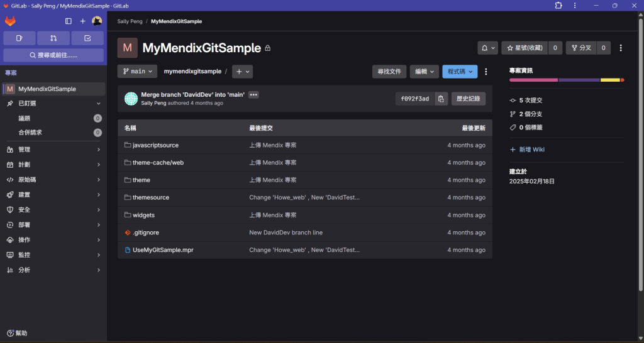The image size is (644, 343).
Task: Expand the 管理 sidebar section
Action: (x=54, y=150)
